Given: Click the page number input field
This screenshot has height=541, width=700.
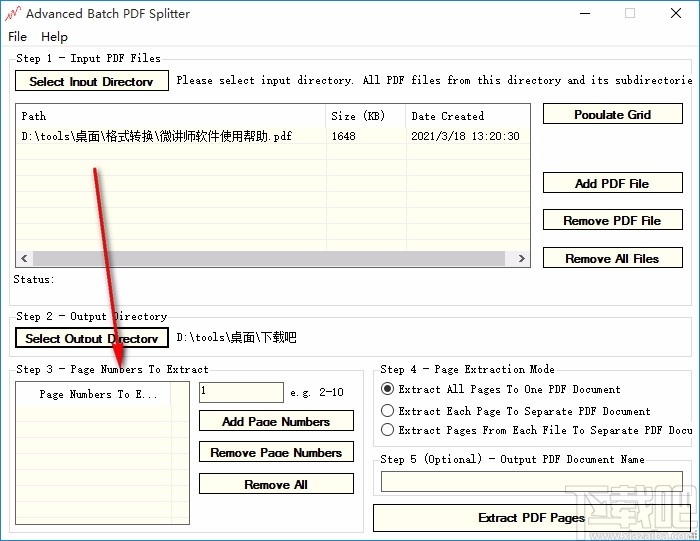Looking at the screenshot, I should [241, 392].
